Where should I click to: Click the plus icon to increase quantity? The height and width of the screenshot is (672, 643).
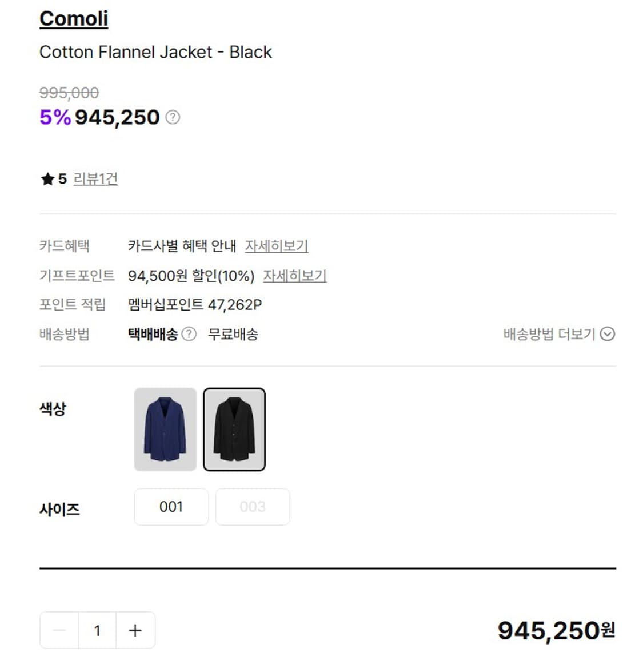tap(135, 630)
